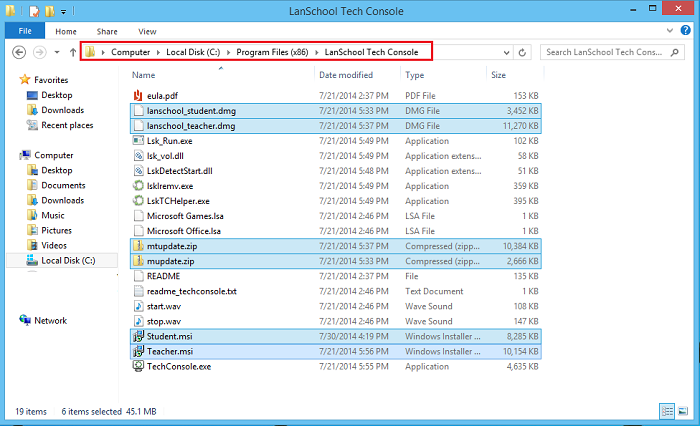Open the Customize Quick Access Toolbar dropdown

63,12
